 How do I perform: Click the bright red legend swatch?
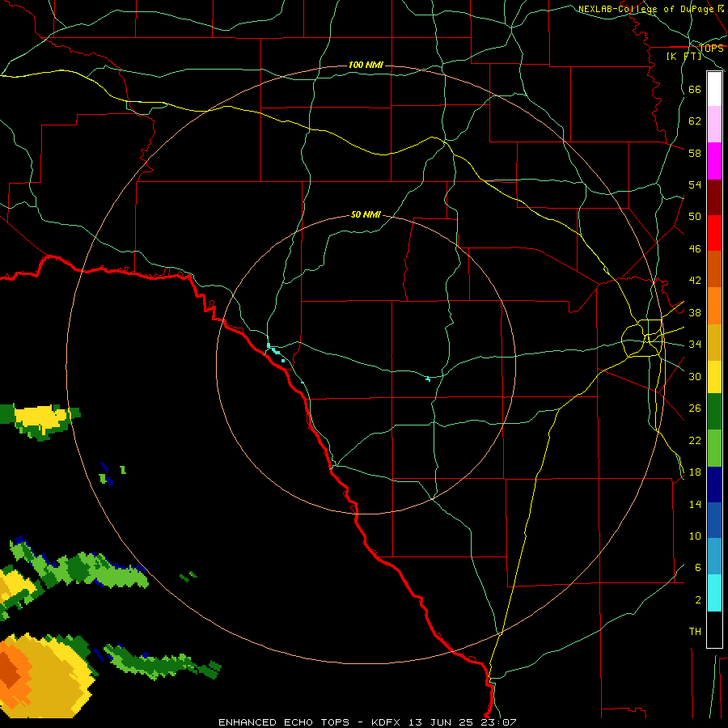(x=714, y=234)
